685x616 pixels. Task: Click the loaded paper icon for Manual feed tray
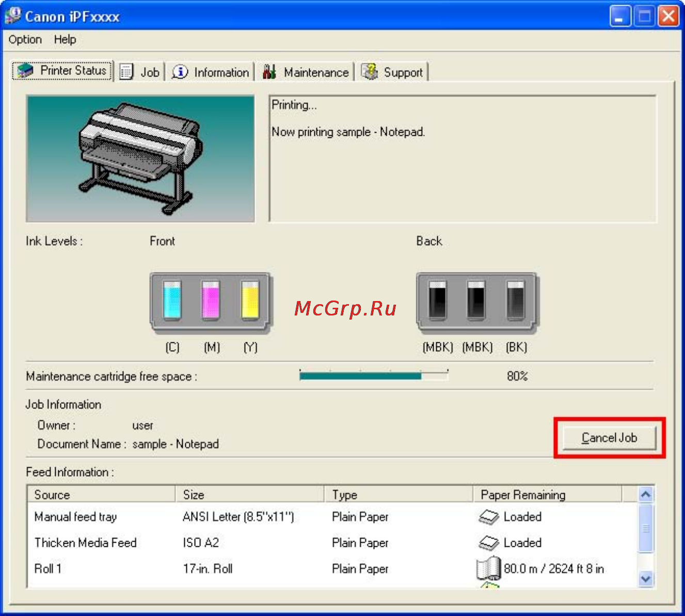pos(488,517)
